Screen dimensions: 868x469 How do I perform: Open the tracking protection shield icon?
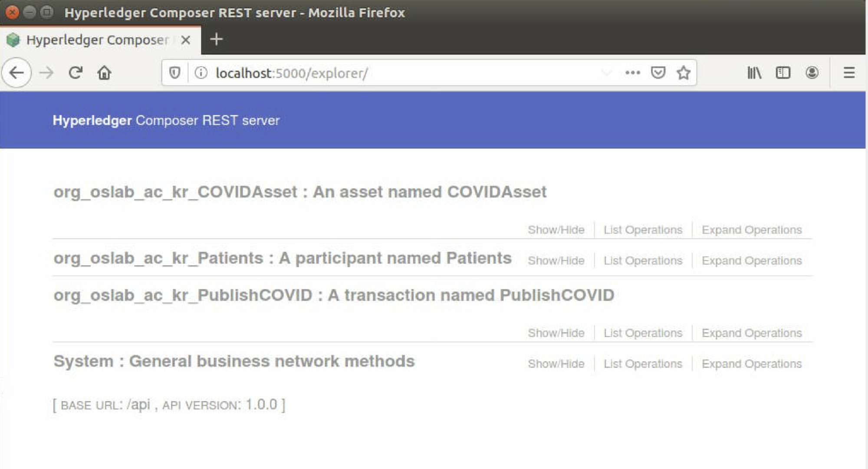coord(174,73)
